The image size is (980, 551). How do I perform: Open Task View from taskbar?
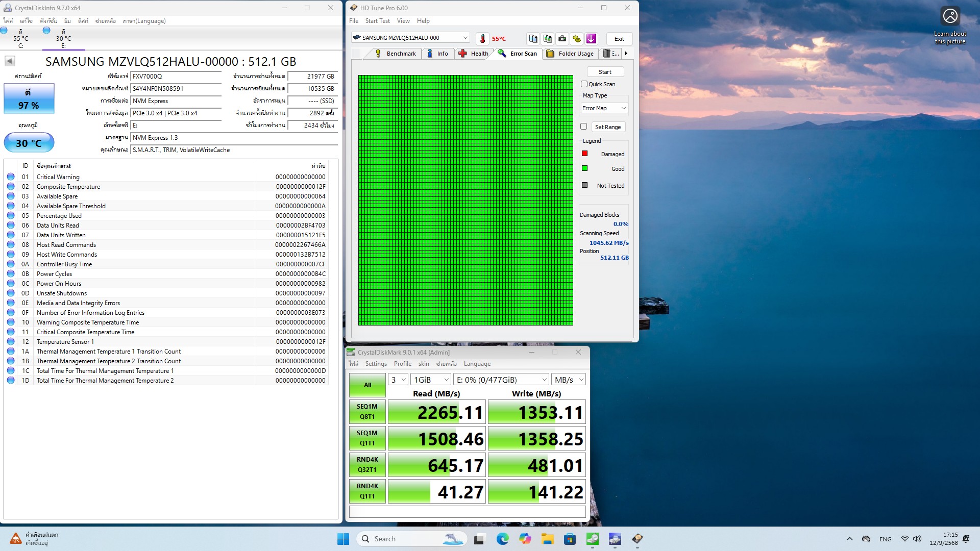tap(479, 539)
